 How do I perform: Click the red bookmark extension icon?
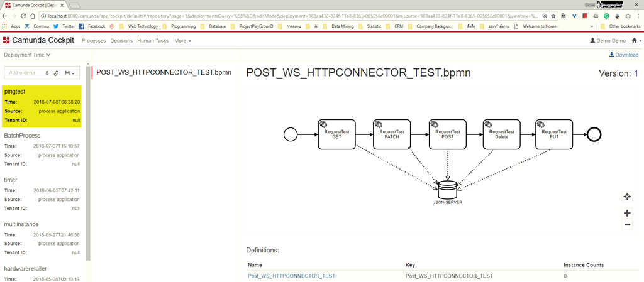point(584,16)
